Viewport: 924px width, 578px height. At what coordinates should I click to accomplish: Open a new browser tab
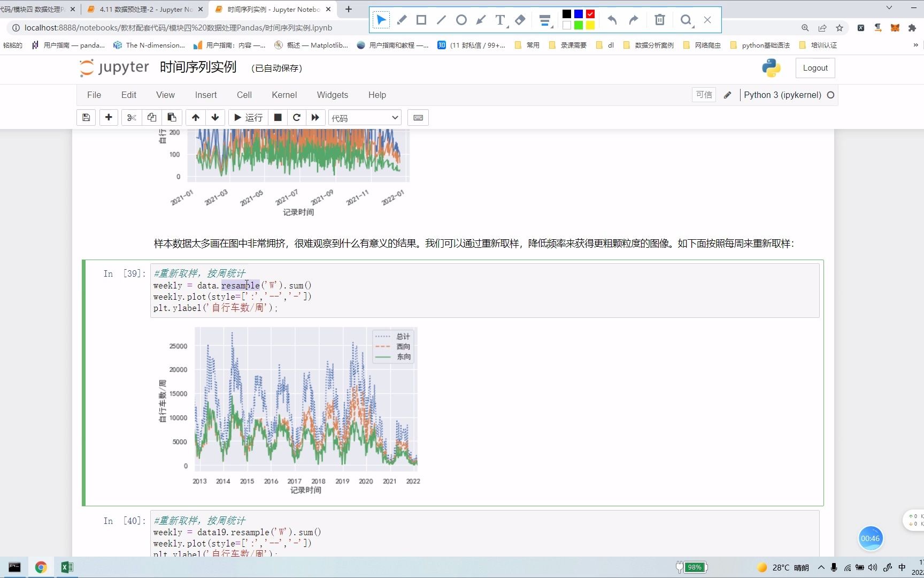point(349,9)
